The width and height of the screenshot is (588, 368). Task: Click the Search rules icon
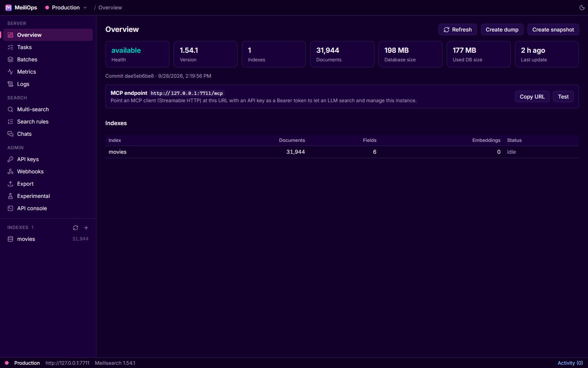coord(11,122)
